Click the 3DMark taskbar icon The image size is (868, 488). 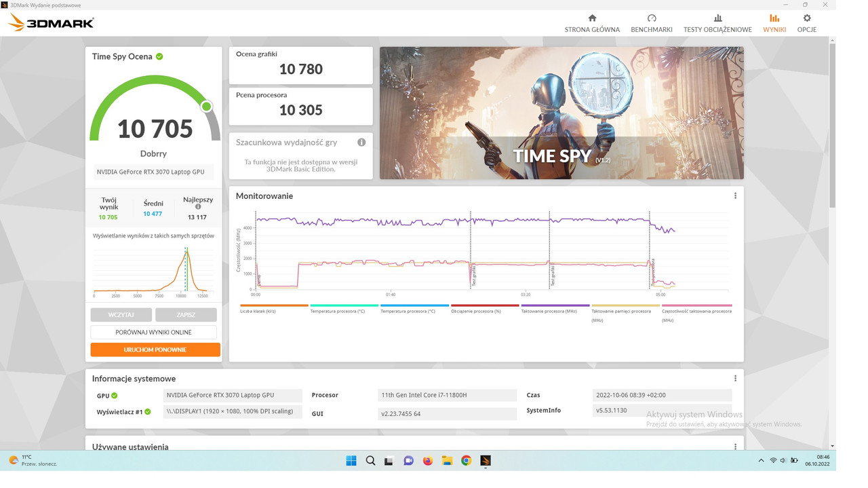(486, 461)
